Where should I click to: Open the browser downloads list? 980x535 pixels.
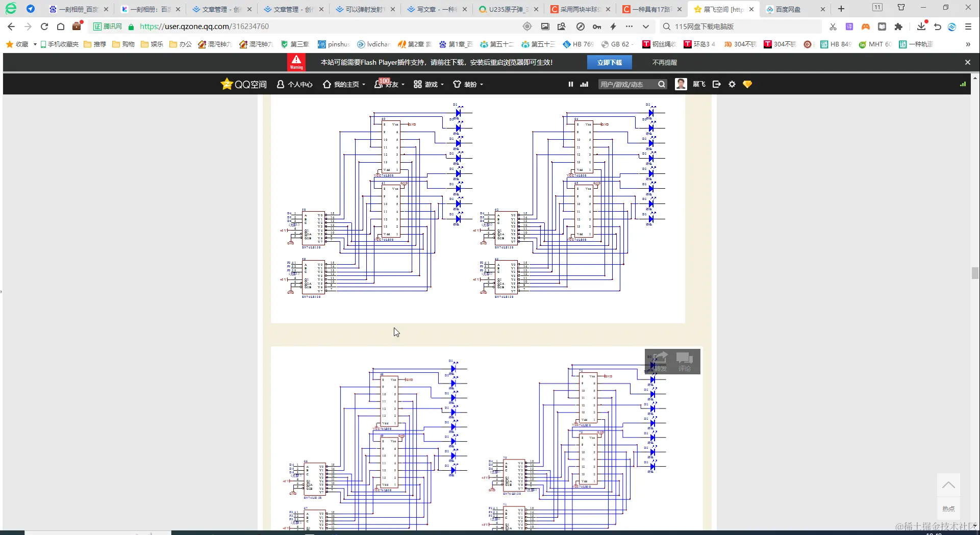click(921, 27)
